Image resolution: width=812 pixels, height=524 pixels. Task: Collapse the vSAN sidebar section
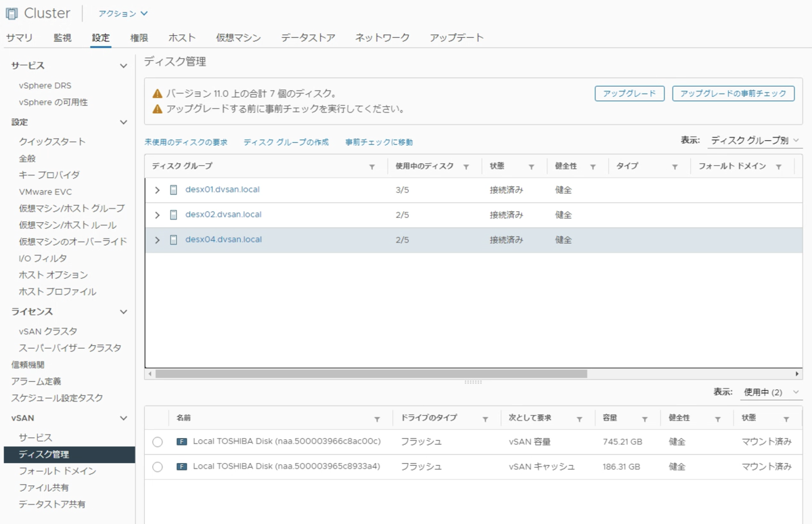pyautogui.click(x=123, y=418)
